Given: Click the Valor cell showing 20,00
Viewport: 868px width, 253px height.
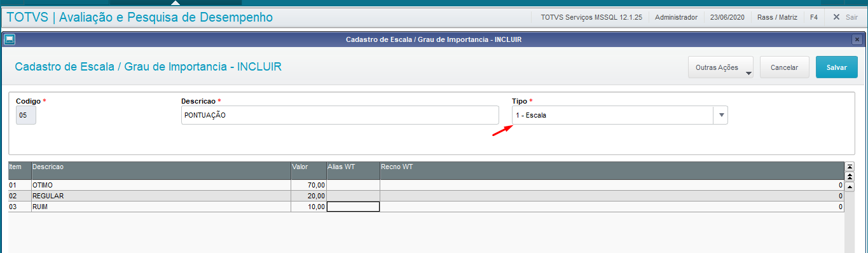Looking at the screenshot, I should point(308,196).
